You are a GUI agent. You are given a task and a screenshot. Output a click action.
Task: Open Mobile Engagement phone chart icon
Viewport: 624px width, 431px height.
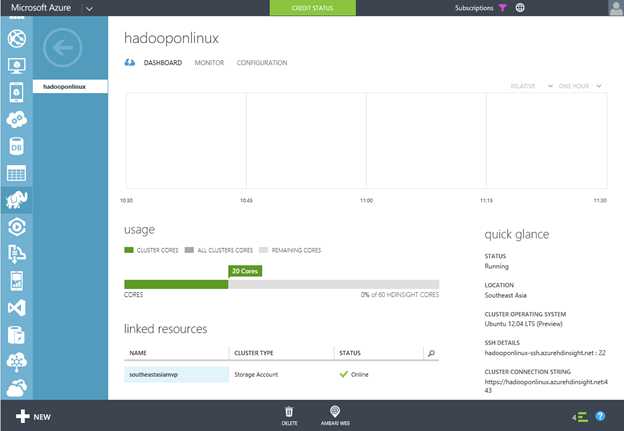16,281
